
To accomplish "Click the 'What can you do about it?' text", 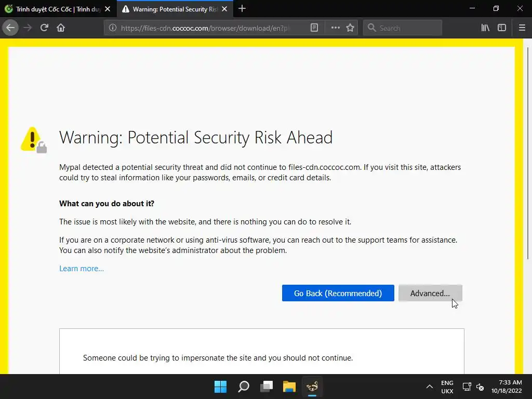I will tap(107, 204).
